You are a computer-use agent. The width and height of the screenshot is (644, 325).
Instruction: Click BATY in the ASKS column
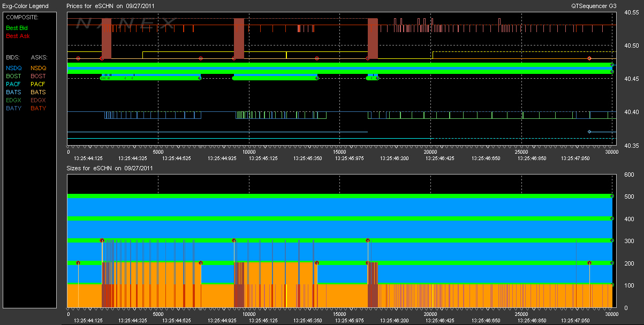click(x=39, y=108)
